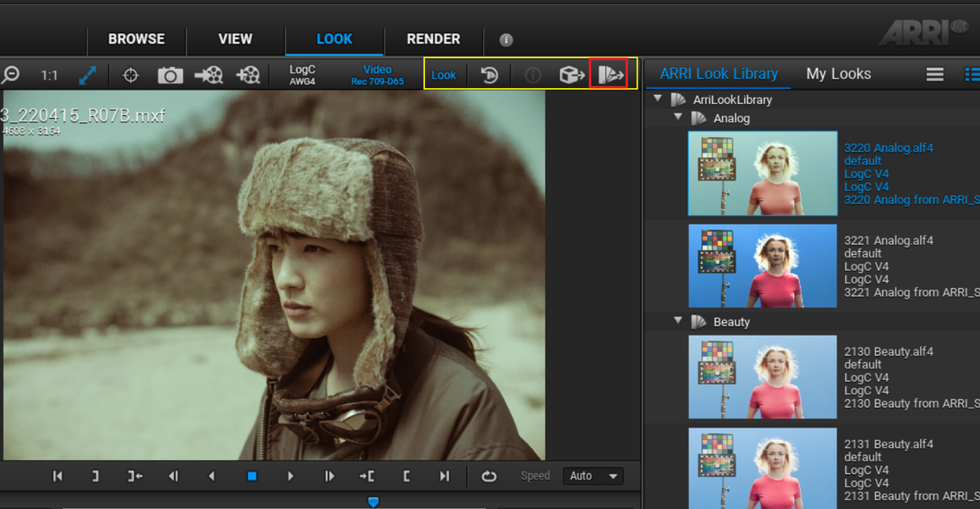Viewport: 980px width, 509px height.
Task: Step forward one frame
Action: (x=329, y=476)
